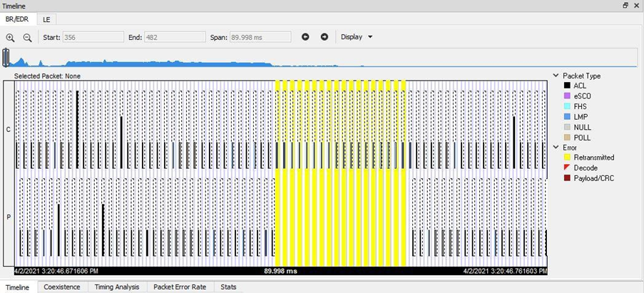Click the ACL black color swatch
Screen dimensions: 644x293
click(x=567, y=86)
